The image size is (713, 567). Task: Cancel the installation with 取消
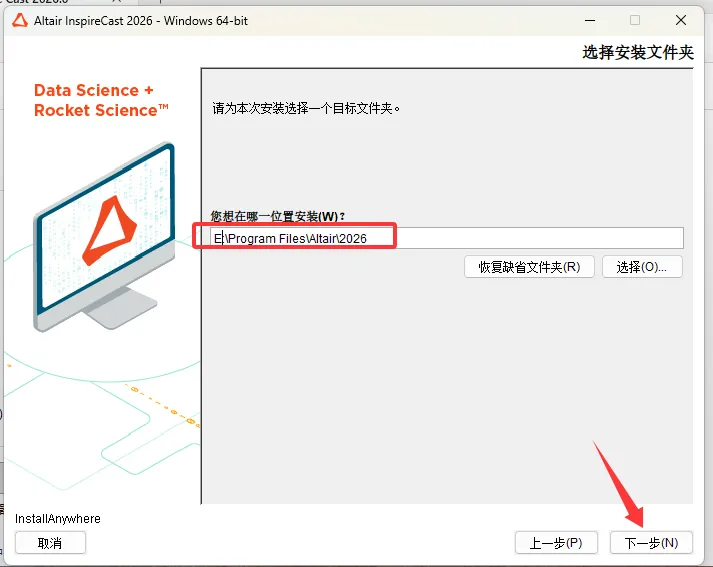coord(50,543)
